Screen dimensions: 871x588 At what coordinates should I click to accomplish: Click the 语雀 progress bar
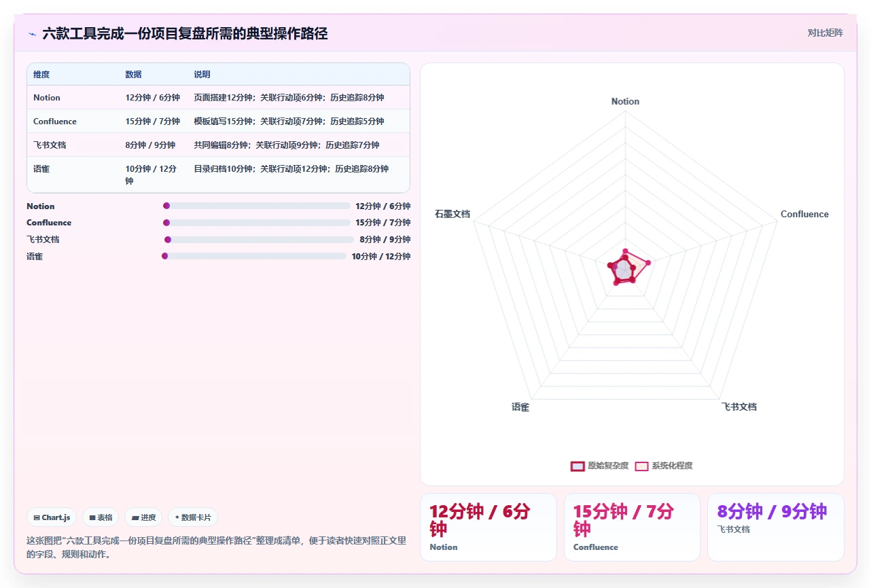[x=254, y=256]
